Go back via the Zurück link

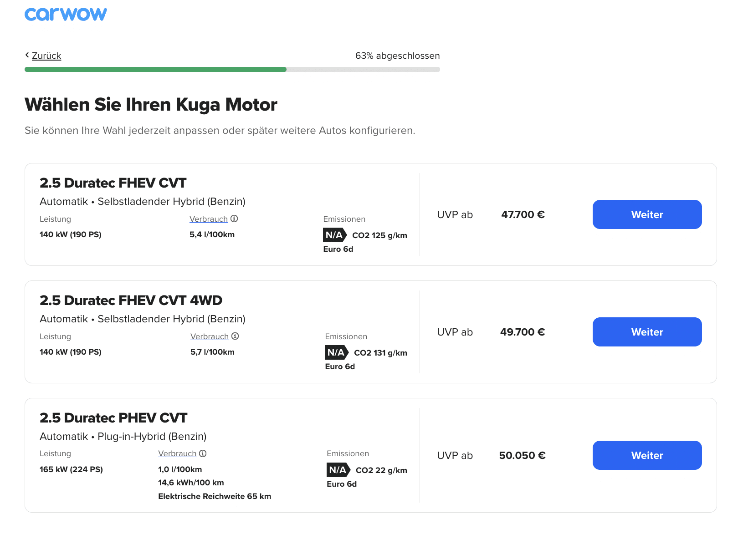[46, 56]
